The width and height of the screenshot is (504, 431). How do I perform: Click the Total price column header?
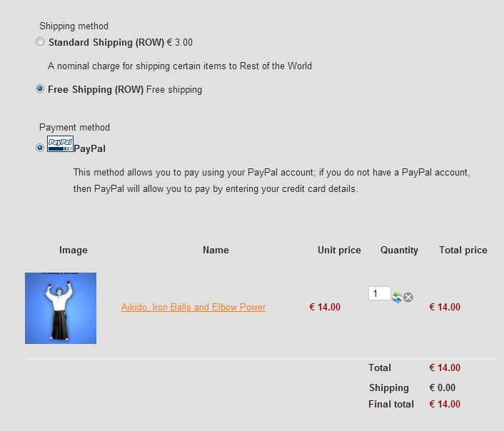pos(463,250)
